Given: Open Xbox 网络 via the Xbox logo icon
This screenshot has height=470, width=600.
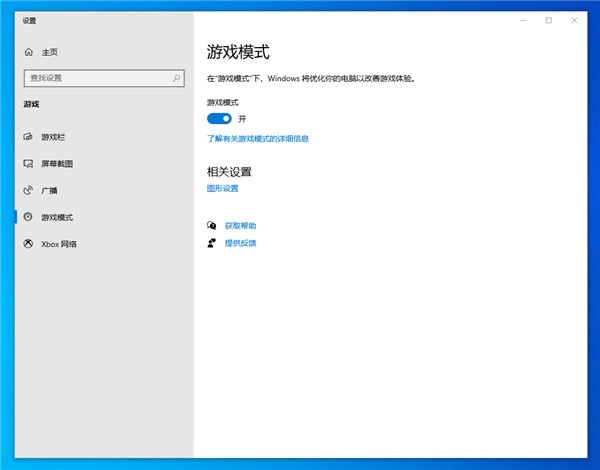Looking at the screenshot, I should click(28, 244).
